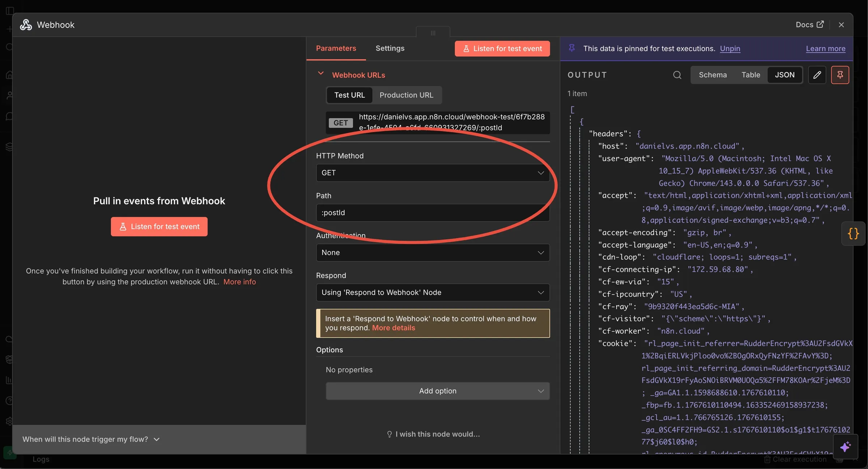Open Docs external link
Image resolution: width=868 pixels, height=469 pixels.
click(x=809, y=25)
